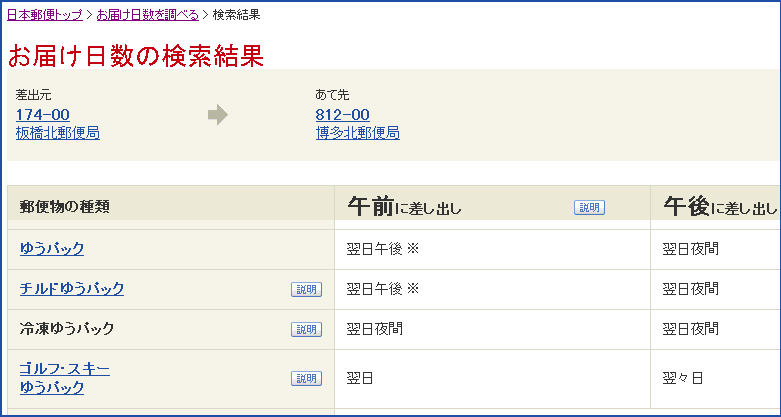The height and width of the screenshot is (417, 781).
Task: Open 博多北郵便局 post office link
Action: 358,133
